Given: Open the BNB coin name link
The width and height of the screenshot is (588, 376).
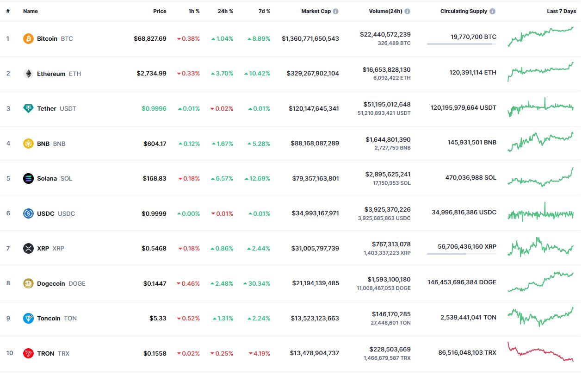Looking at the screenshot, I should point(43,144).
